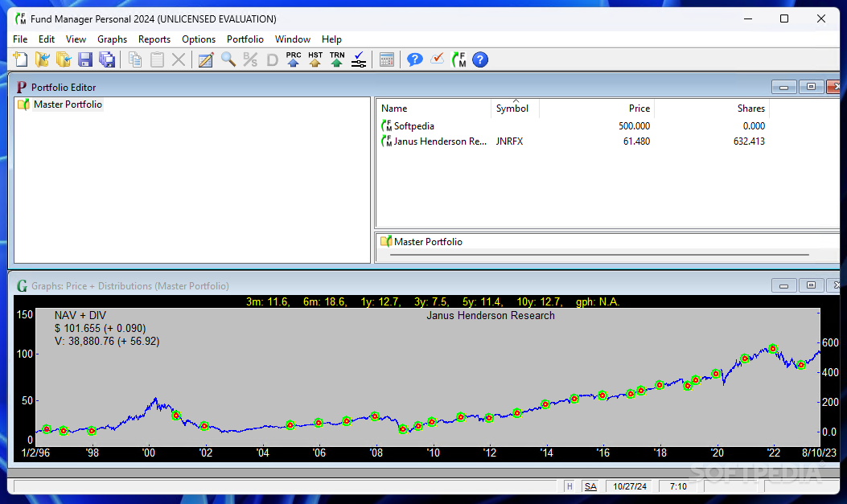
Task: Click the Paste clipboard icon
Action: (x=157, y=59)
